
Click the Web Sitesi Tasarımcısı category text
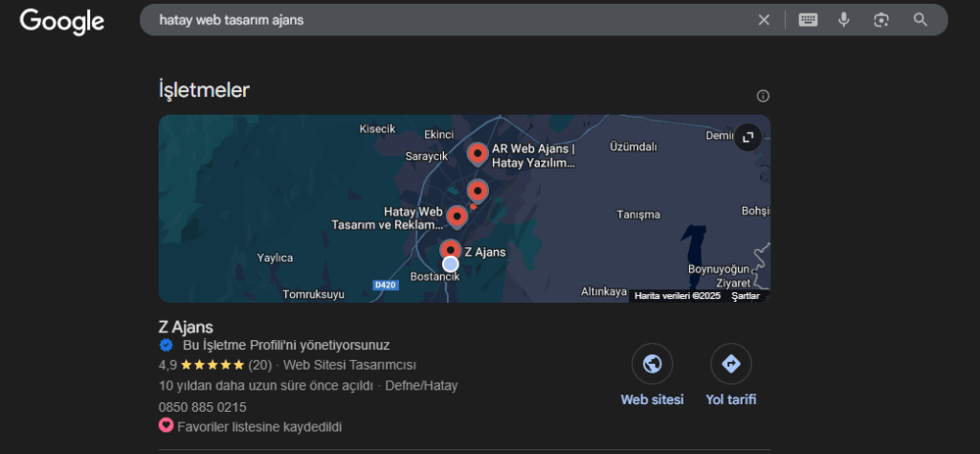click(x=349, y=365)
